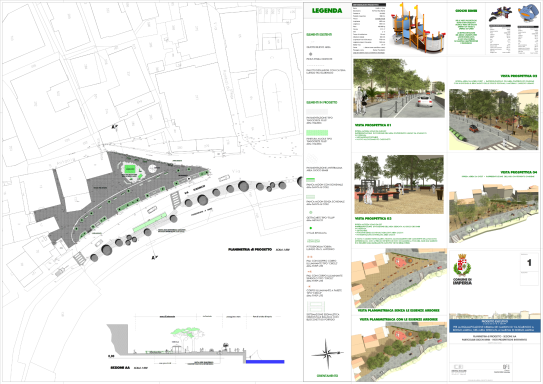Open the Vista Prospettica 03 aerial render
The width and height of the screenshot is (543, 384).
pos(494,119)
